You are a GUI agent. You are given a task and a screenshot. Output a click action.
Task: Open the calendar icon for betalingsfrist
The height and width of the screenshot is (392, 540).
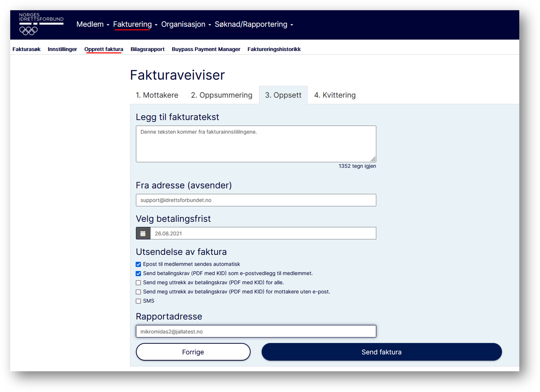(x=143, y=233)
